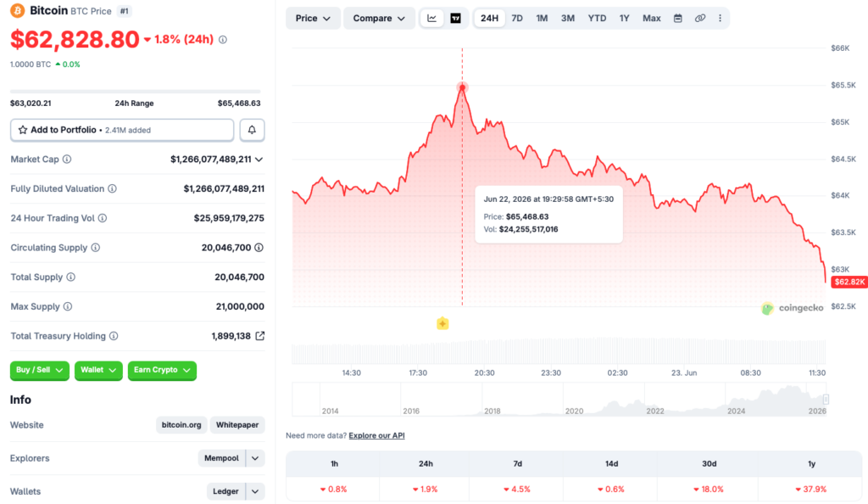
Task: Click the star icon in Add to Portfolio
Action: pos(23,130)
